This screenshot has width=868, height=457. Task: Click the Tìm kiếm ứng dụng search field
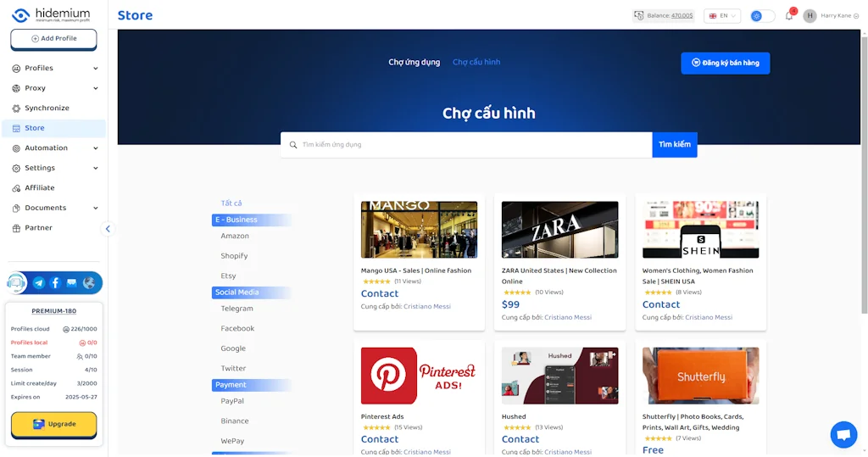tap(466, 145)
